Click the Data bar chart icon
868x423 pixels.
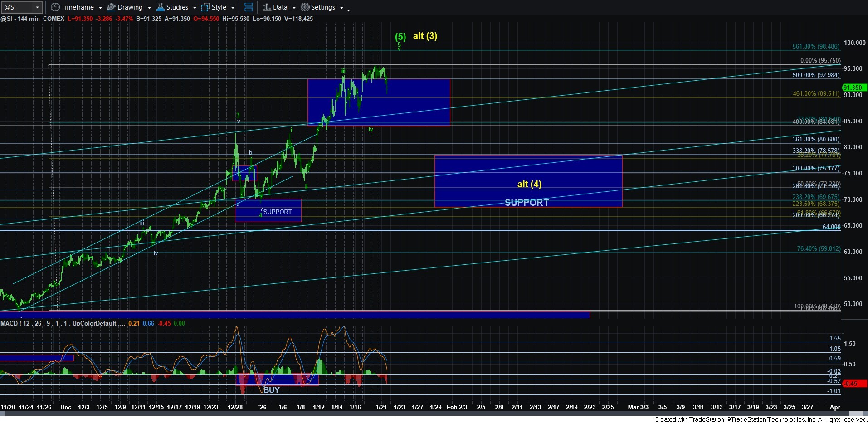click(x=267, y=7)
